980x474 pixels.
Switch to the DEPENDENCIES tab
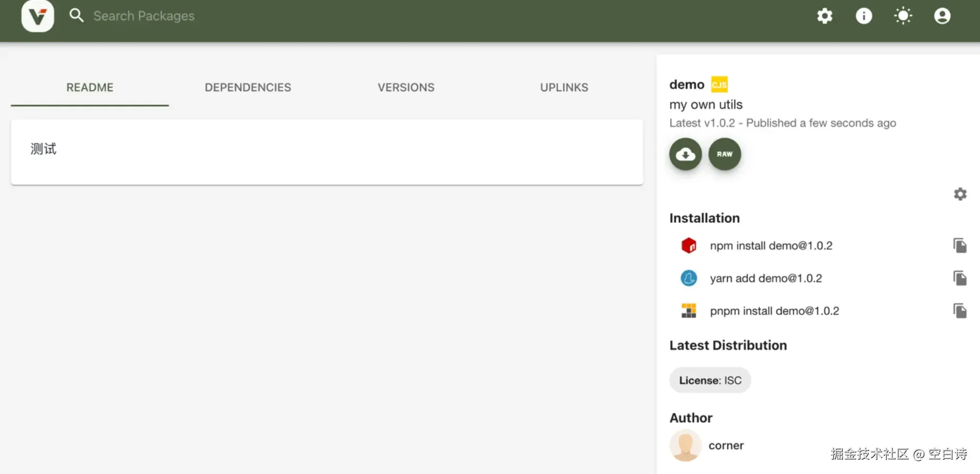[248, 87]
